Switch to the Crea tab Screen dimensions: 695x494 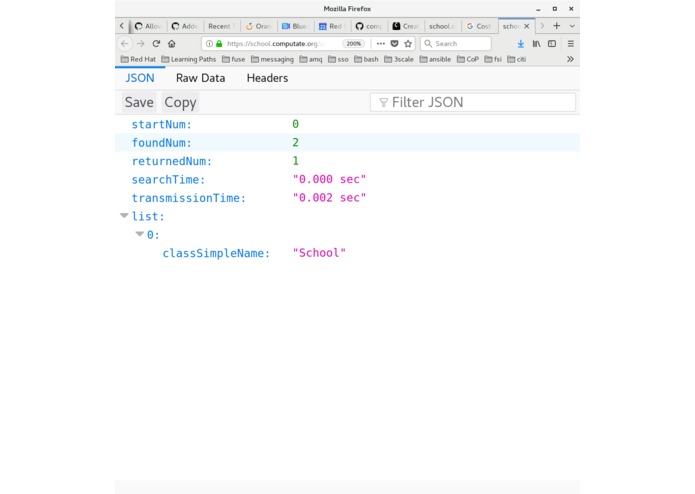click(x=406, y=26)
